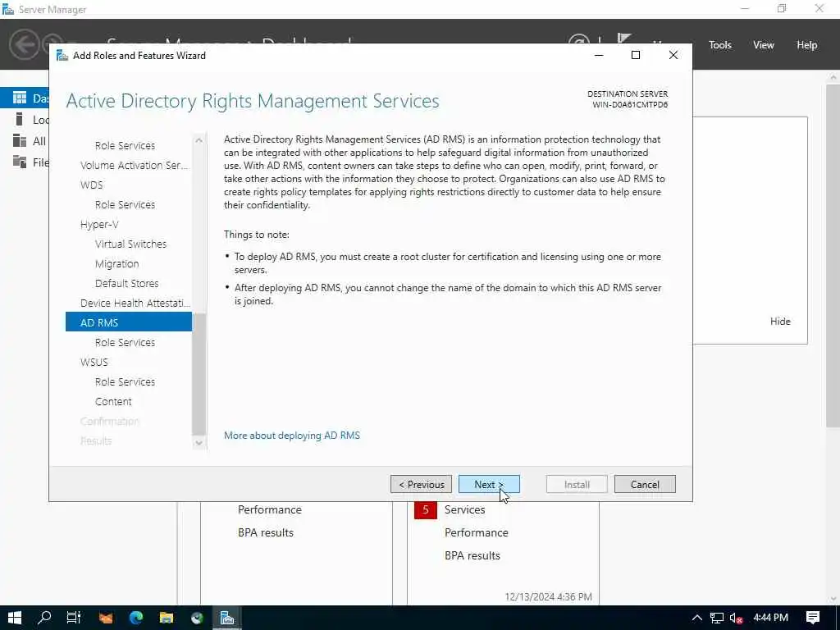Image resolution: width=840 pixels, height=630 pixels.
Task: Open BPA results in the left server tile
Action: coord(266,532)
